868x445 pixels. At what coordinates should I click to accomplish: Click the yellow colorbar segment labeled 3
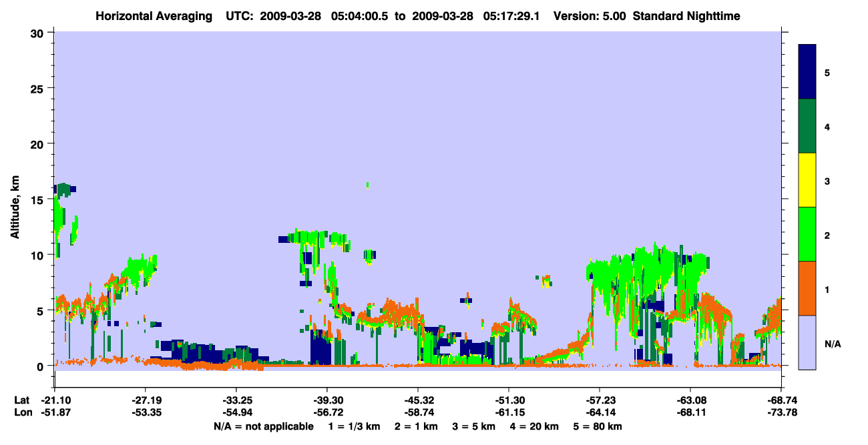[807, 180]
